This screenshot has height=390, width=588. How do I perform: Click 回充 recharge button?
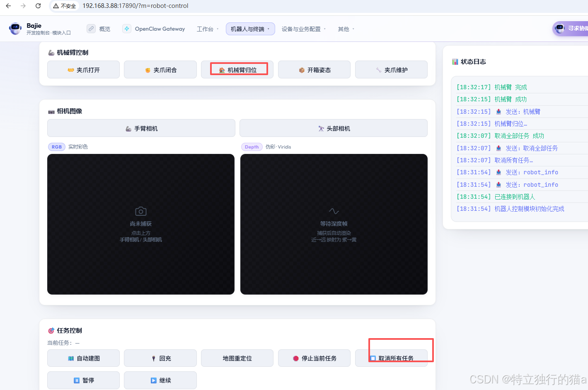pyautogui.click(x=160, y=358)
